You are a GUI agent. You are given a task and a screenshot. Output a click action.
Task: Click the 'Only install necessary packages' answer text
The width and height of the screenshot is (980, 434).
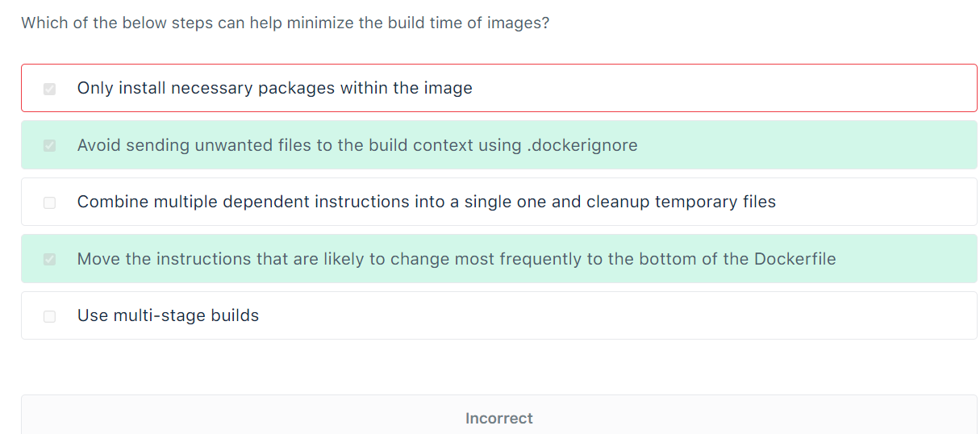(274, 88)
